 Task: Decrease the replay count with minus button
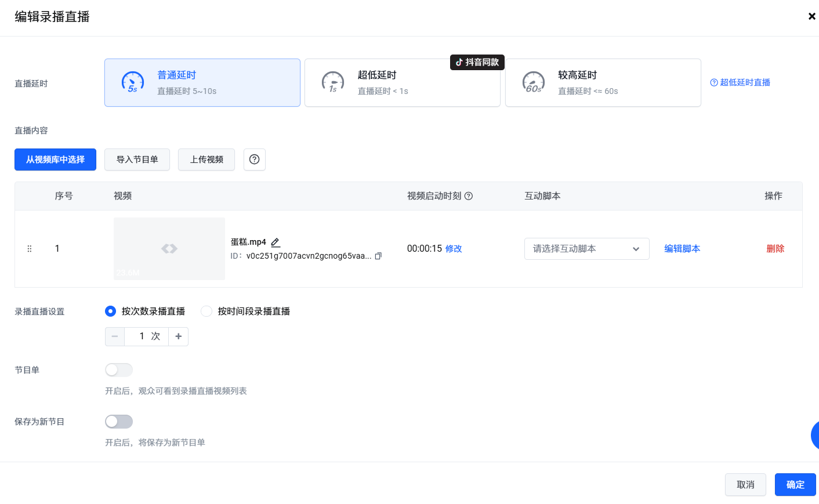tap(115, 336)
